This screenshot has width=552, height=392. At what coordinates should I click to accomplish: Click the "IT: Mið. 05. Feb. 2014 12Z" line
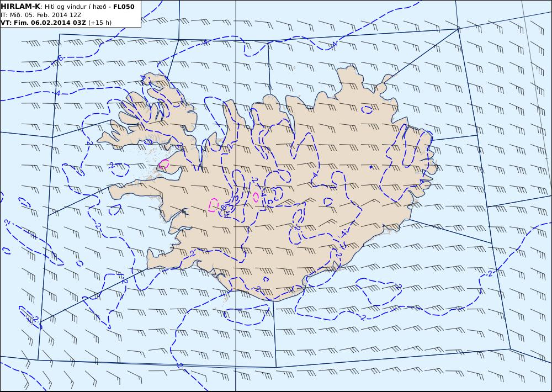[41, 15]
